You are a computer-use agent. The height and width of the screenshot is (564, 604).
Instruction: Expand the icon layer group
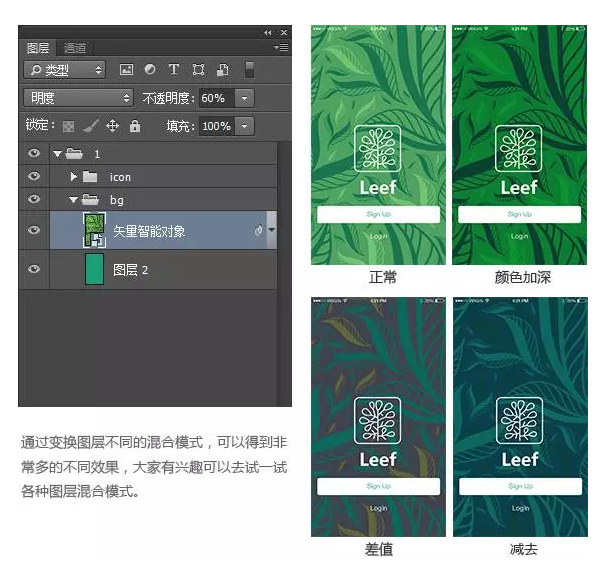click(73, 176)
